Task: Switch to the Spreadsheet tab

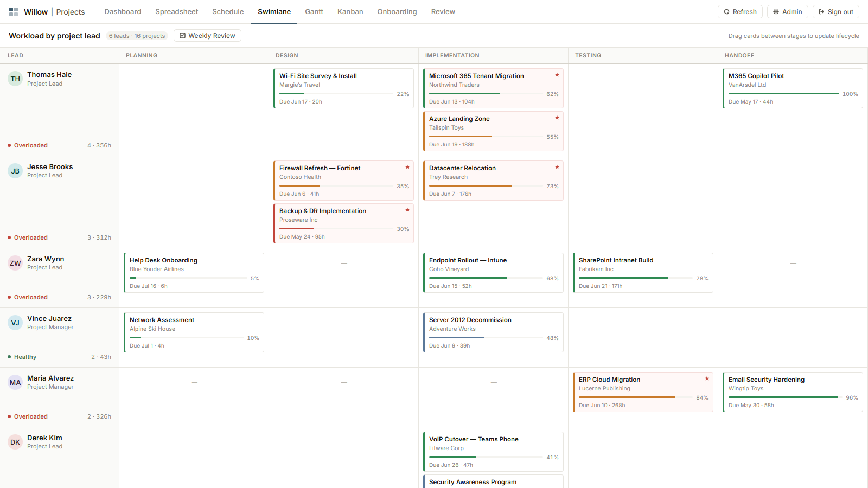Action: pos(176,12)
